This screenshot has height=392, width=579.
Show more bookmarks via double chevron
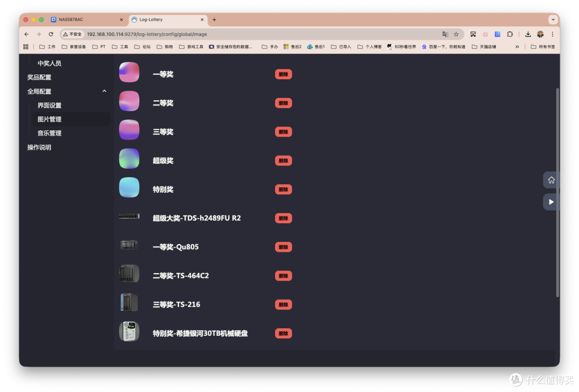point(517,47)
